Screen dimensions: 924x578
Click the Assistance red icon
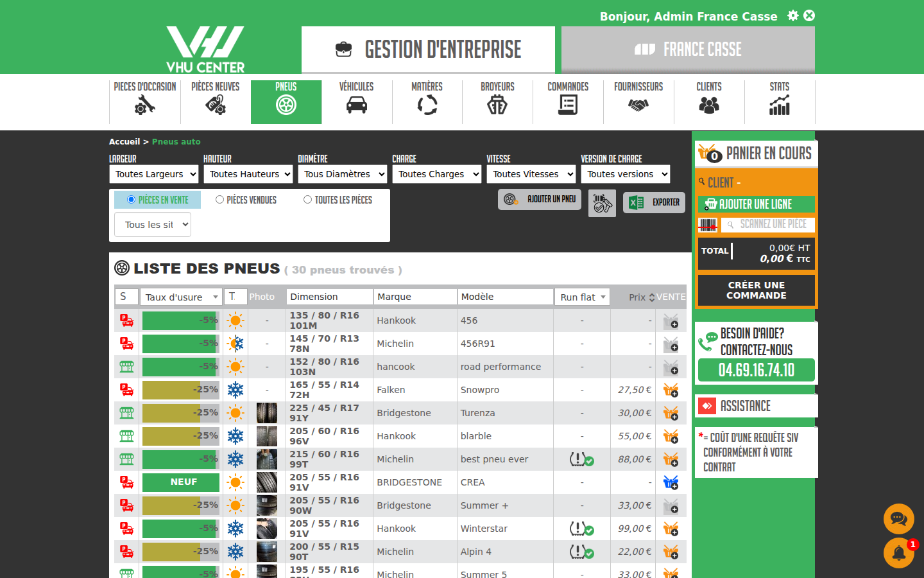(707, 406)
